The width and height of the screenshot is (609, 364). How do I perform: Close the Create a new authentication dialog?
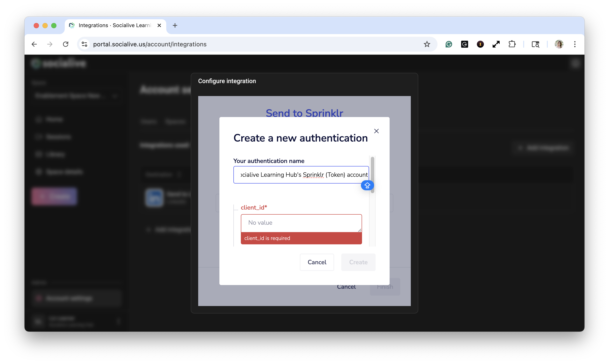coord(376,131)
